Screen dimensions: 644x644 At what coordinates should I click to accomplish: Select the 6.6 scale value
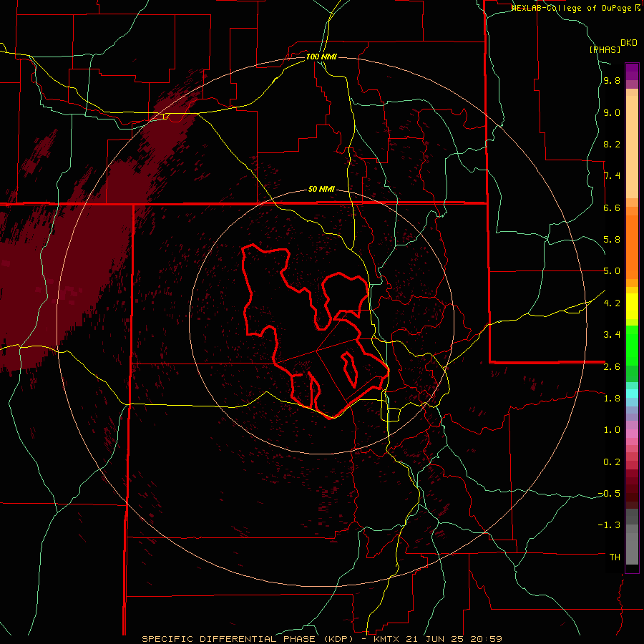(612, 208)
